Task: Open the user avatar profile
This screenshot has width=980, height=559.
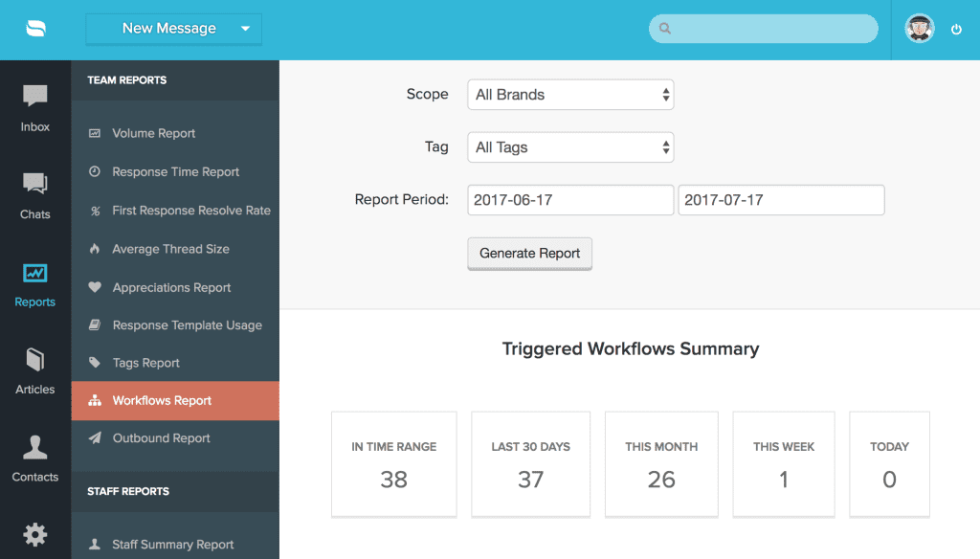Action: pyautogui.click(x=920, y=29)
